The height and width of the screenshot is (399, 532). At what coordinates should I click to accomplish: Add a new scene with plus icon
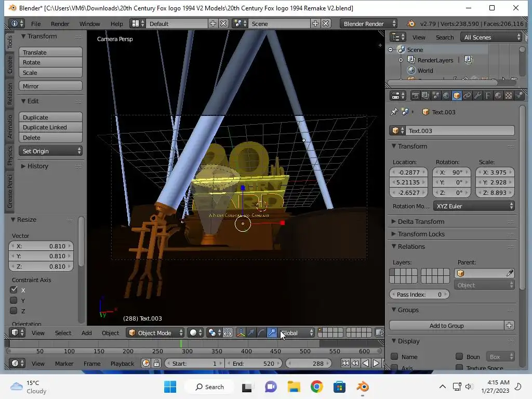[x=315, y=23]
